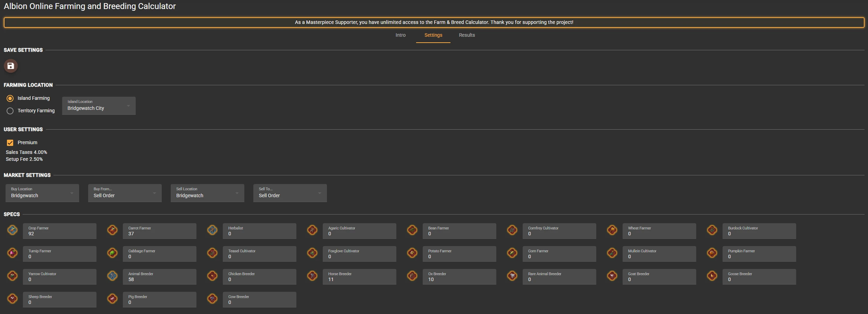Click the Herbalist spec icon

click(x=212, y=230)
